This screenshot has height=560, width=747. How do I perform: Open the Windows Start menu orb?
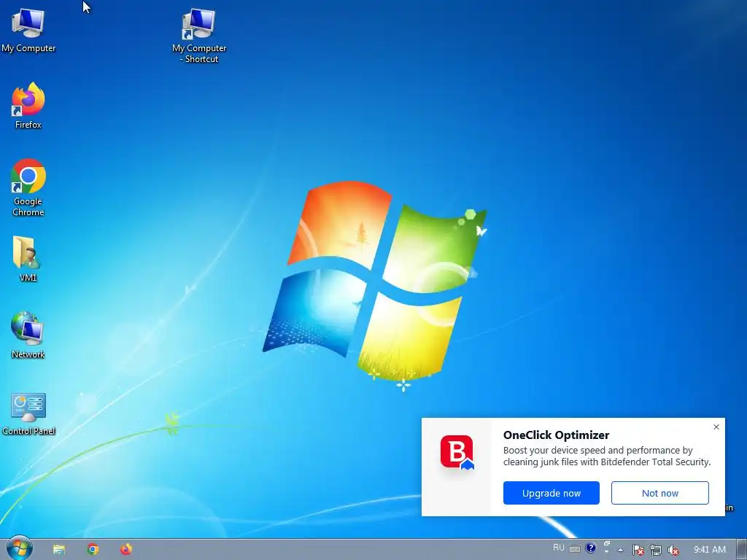click(x=20, y=548)
